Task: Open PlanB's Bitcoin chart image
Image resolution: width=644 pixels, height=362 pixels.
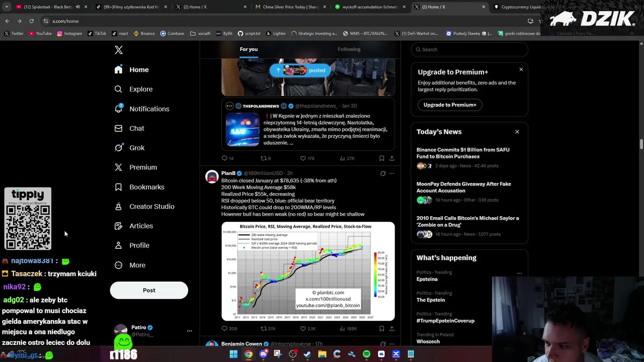Action: click(x=308, y=271)
